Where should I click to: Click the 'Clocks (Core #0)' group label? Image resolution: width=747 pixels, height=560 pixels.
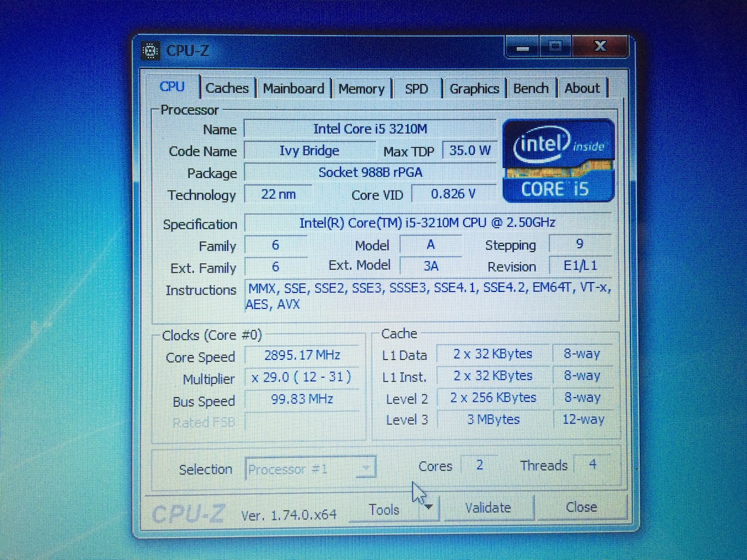click(x=212, y=335)
